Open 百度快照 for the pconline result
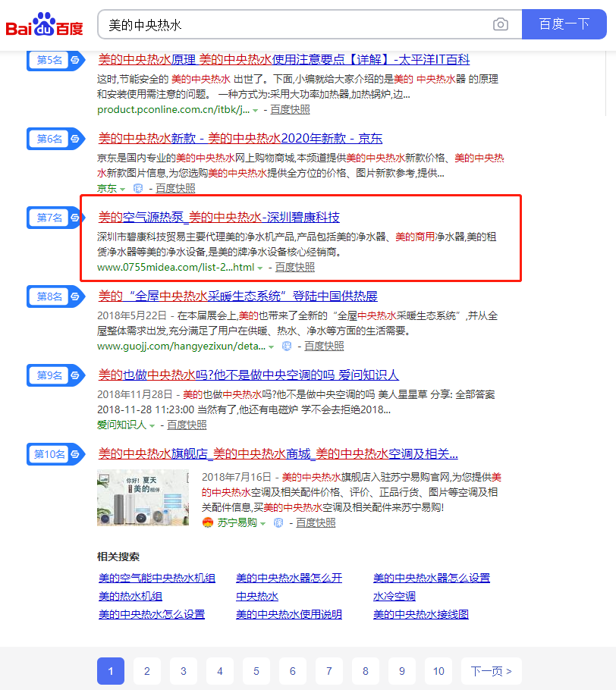Screen dimensions: 616x690 click(x=290, y=110)
